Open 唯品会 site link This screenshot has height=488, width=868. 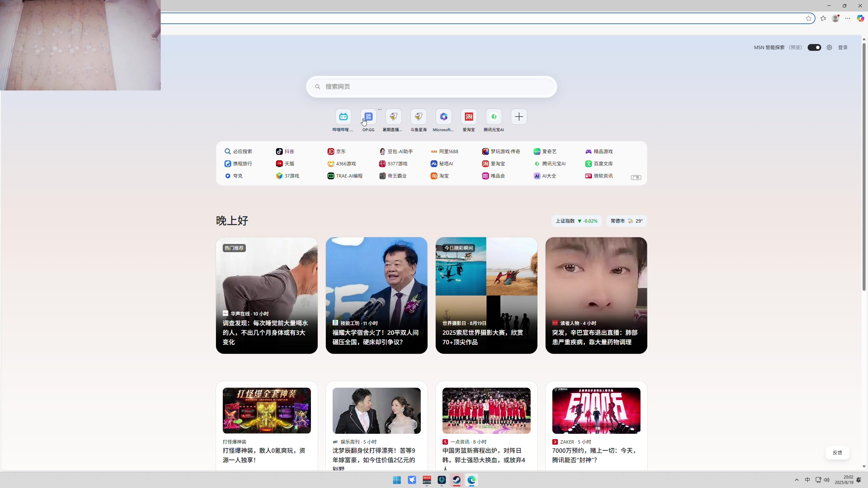(493, 176)
